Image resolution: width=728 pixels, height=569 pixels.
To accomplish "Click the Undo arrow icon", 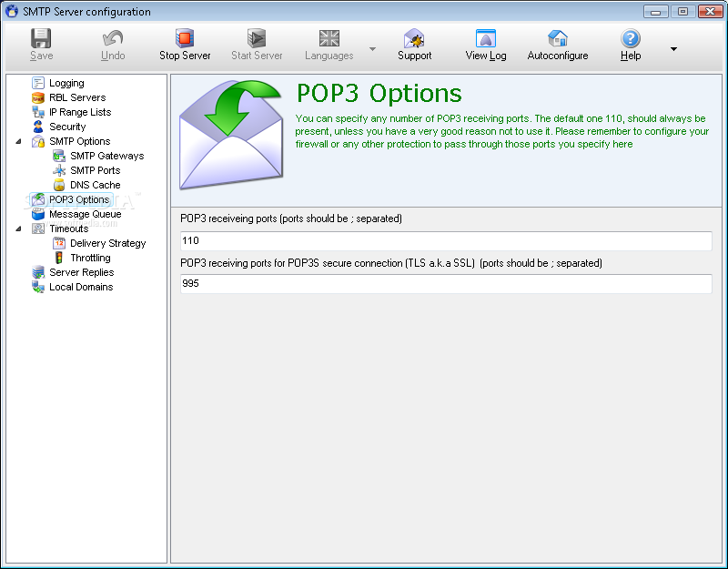I will [x=113, y=38].
